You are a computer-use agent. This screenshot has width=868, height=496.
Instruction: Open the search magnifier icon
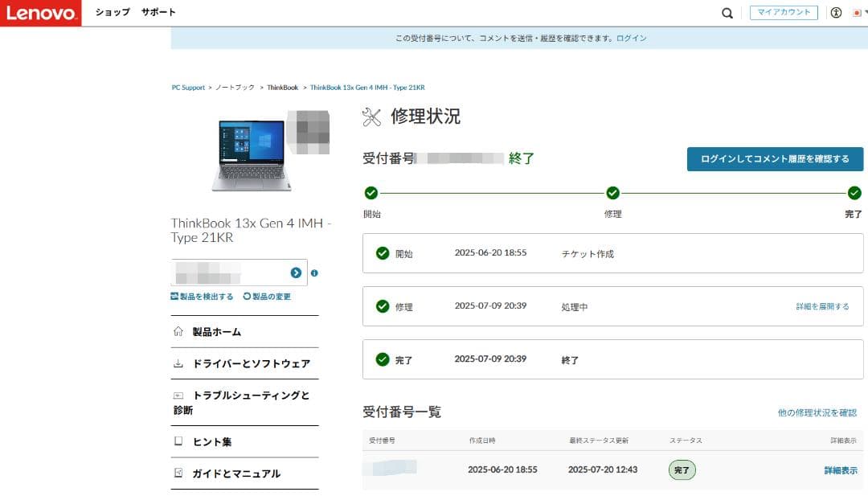click(x=727, y=13)
